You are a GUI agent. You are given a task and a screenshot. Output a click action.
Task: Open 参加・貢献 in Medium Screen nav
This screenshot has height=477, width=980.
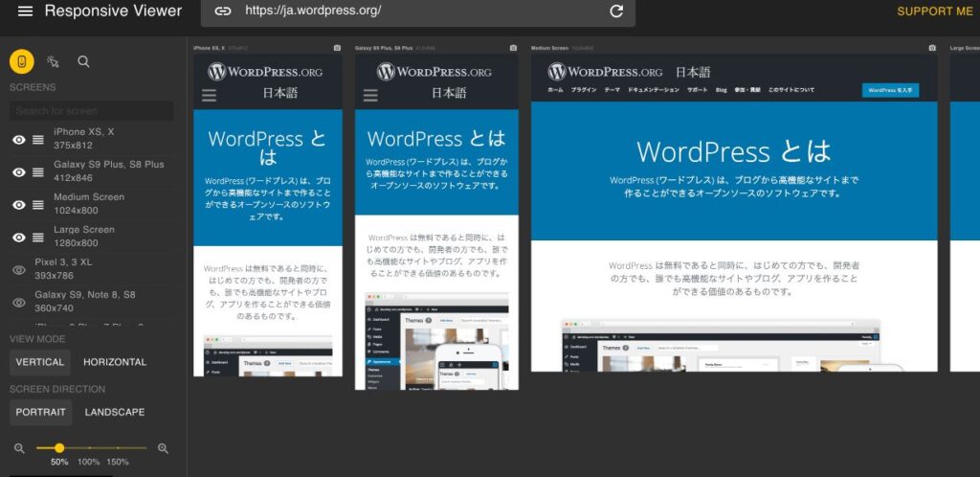point(747,90)
